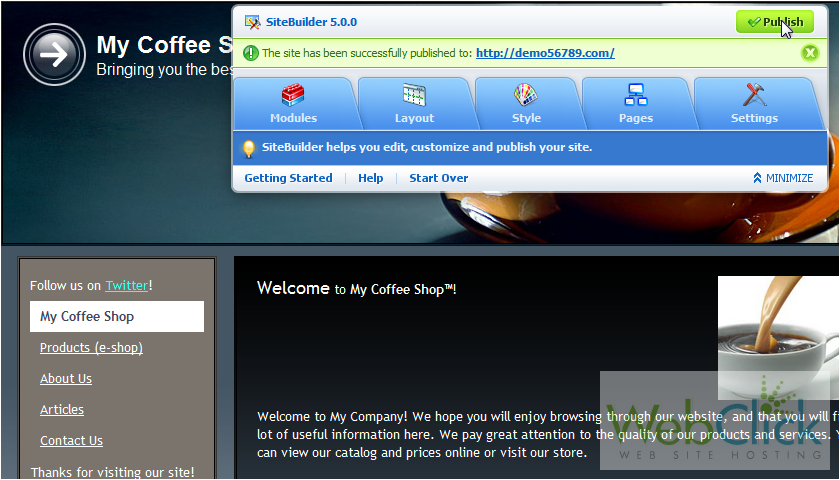This screenshot has width=840, height=480.
Task: Click the 'Welcome to My Company!' paragraph
Action: pos(548,434)
